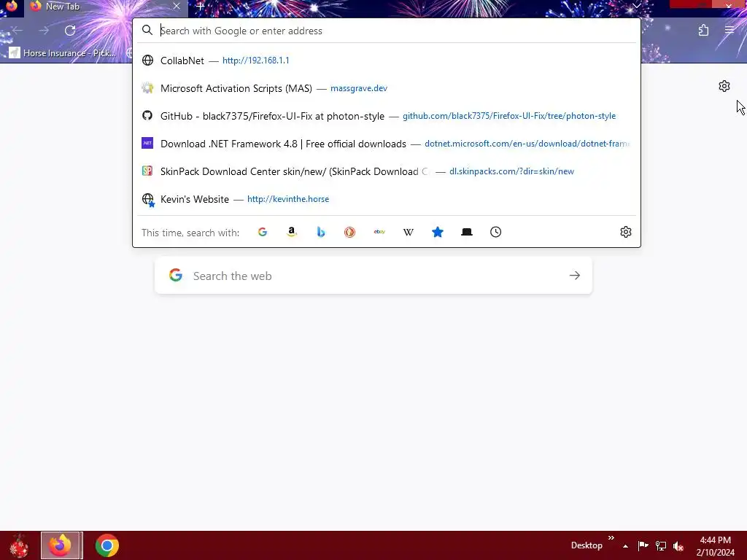Close the New Tab tab

pos(177,6)
